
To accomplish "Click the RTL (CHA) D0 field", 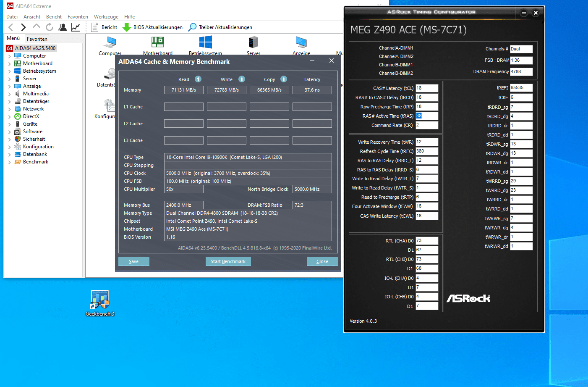I will point(427,241).
